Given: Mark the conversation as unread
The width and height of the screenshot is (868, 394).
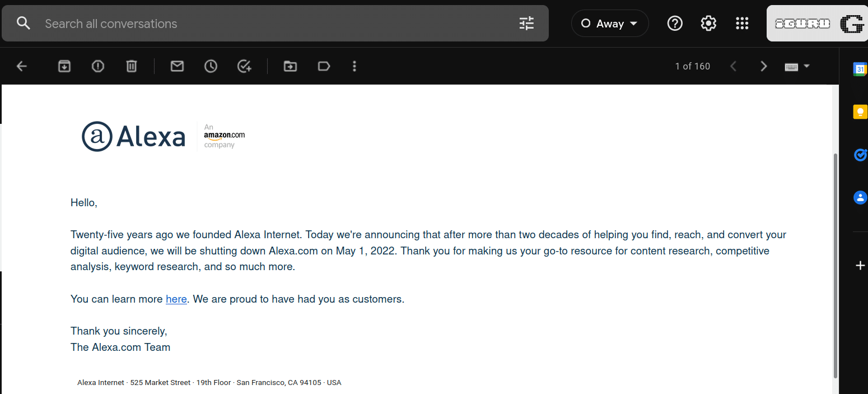Looking at the screenshot, I should tap(177, 66).
